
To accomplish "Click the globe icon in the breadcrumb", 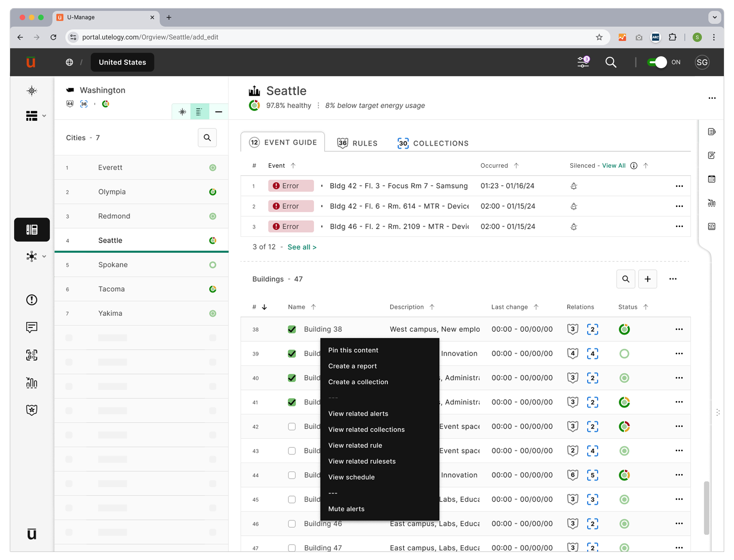I will tap(69, 62).
